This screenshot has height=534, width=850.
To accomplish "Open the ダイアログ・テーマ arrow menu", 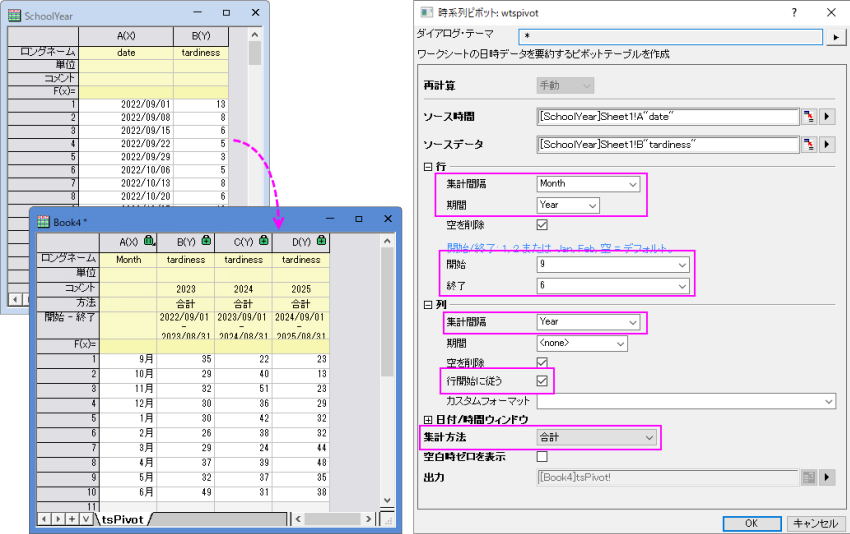I will tap(838, 37).
